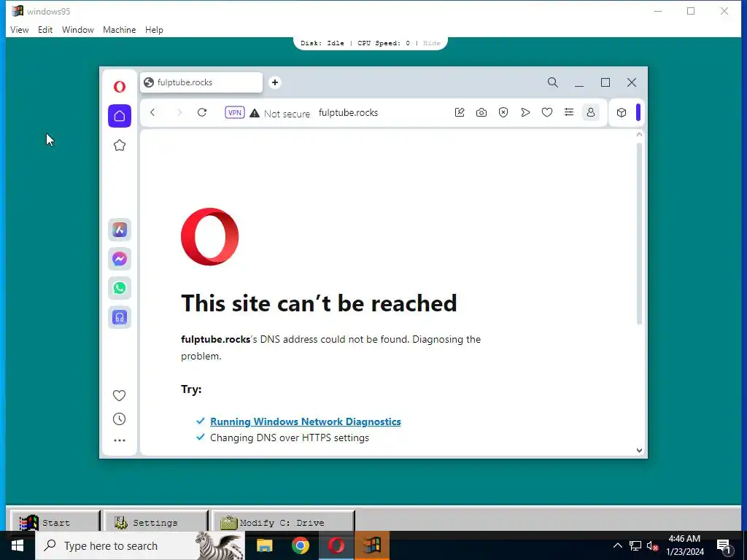Open the Opera Start Page home icon
The image size is (747, 560).
tap(120, 116)
